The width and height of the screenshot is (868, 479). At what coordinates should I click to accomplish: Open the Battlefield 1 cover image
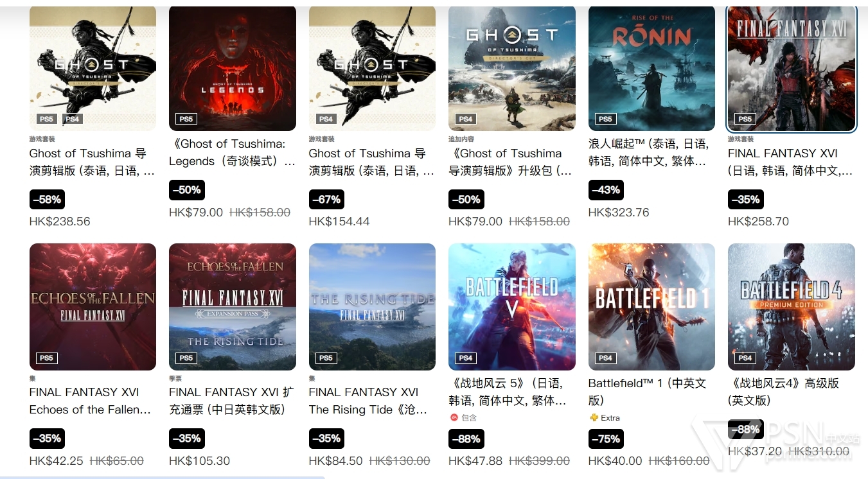pyautogui.click(x=651, y=307)
